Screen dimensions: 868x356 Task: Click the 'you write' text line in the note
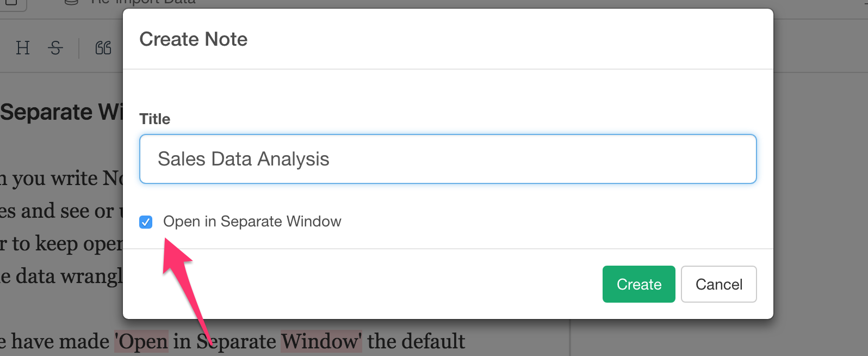pos(61,178)
